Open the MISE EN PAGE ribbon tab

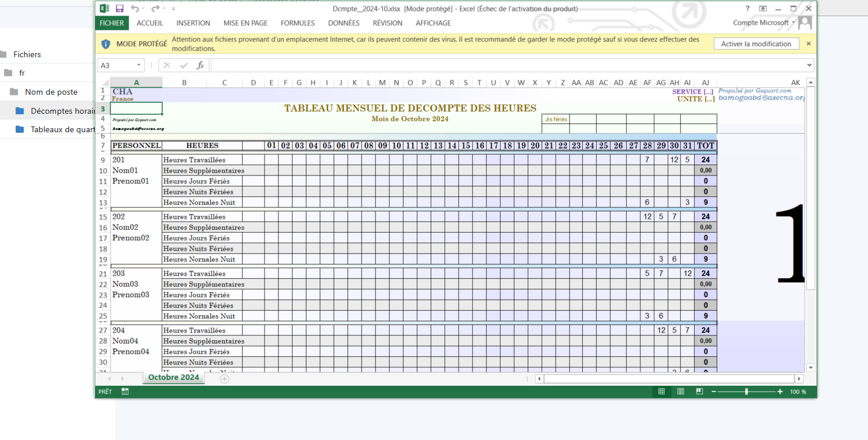(245, 23)
